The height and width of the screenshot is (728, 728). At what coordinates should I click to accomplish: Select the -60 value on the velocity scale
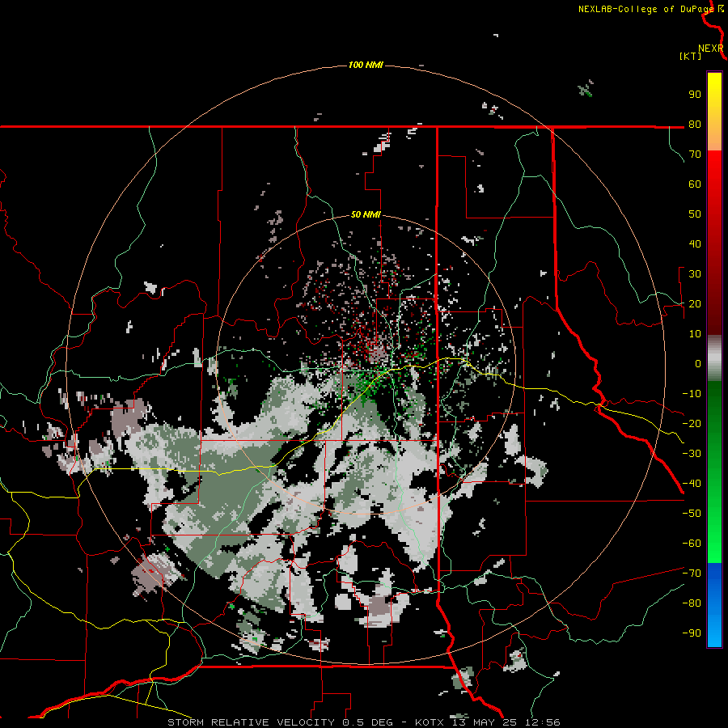(x=692, y=544)
